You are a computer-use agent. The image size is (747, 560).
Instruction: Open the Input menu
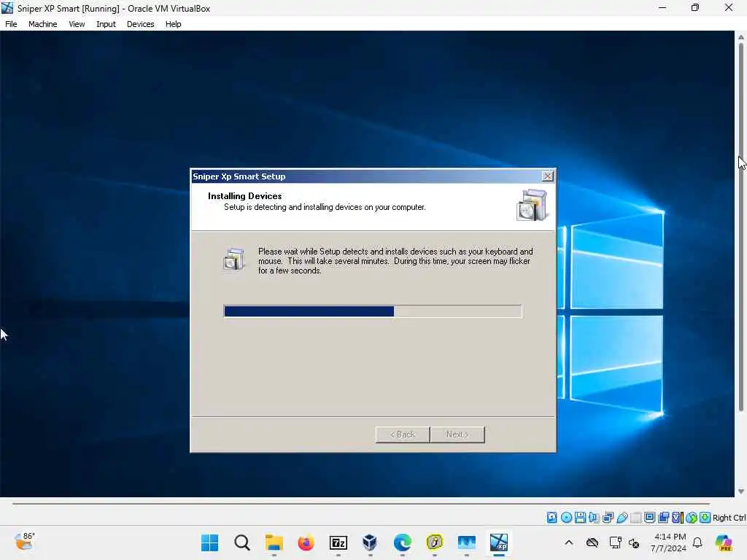tap(106, 24)
